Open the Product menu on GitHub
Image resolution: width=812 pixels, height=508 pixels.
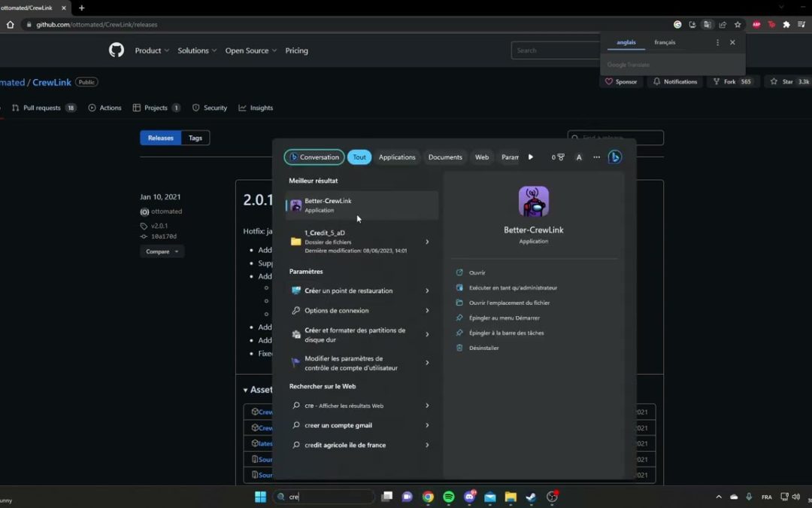(152, 50)
